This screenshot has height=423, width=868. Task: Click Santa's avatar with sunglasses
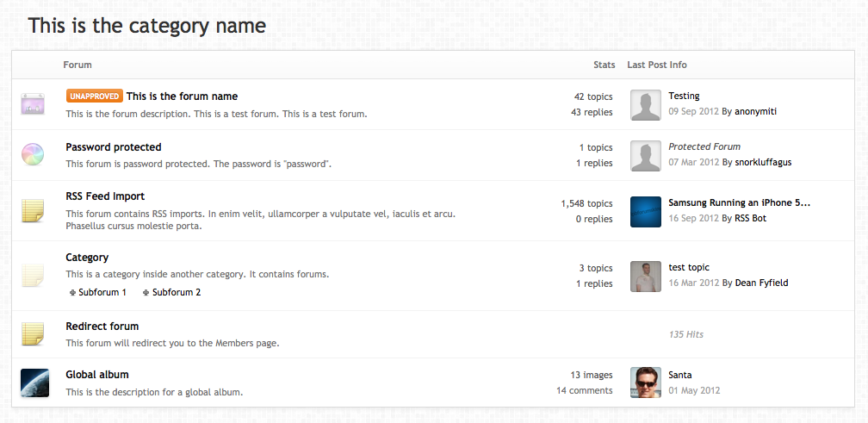(645, 383)
